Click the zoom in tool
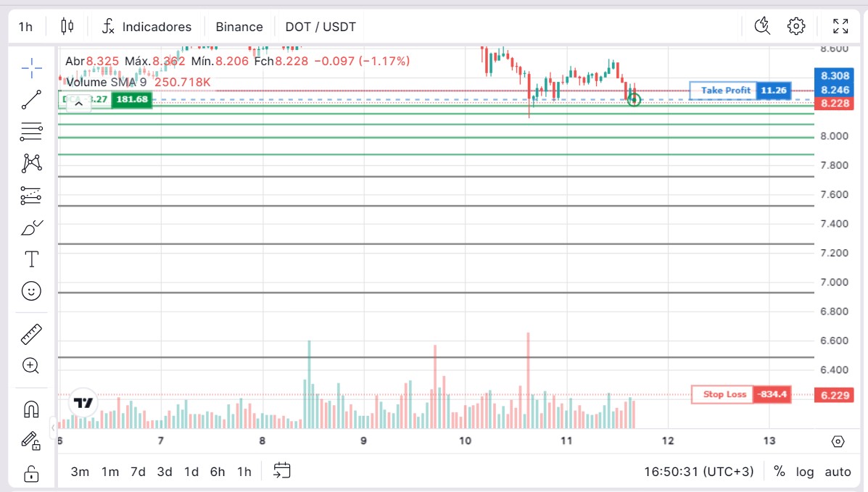This screenshot has width=868, height=492. tap(31, 366)
